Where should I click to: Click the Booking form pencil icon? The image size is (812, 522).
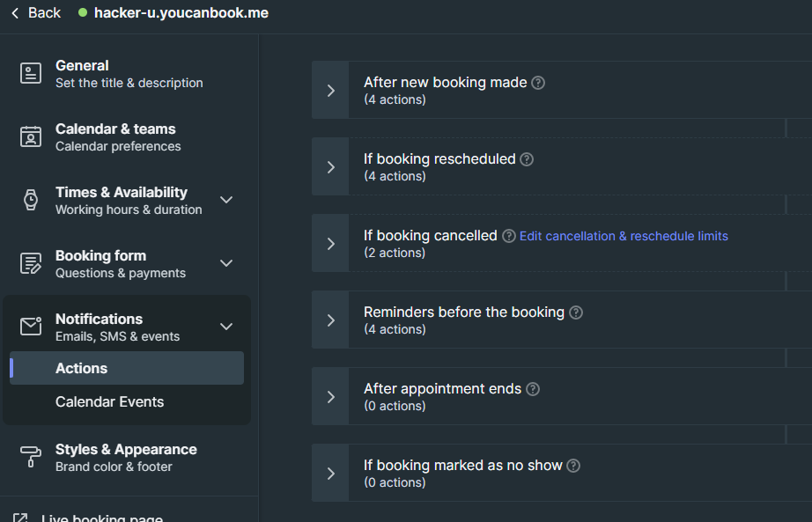pyautogui.click(x=31, y=263)
